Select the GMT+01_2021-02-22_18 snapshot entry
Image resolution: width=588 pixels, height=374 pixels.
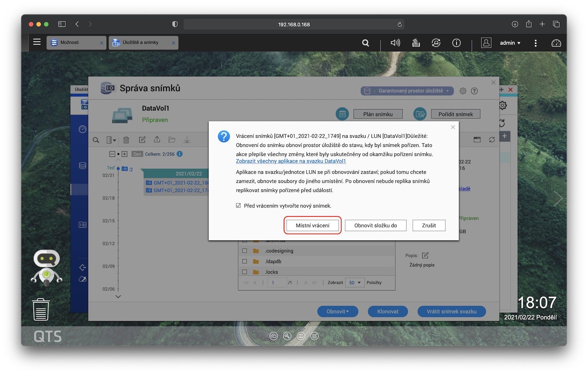coord(178,183)
